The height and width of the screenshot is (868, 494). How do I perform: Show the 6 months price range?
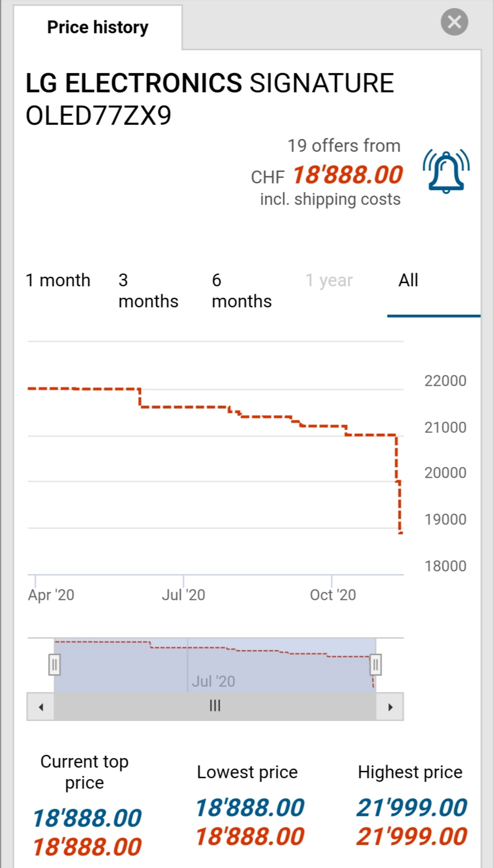point(242,291)
